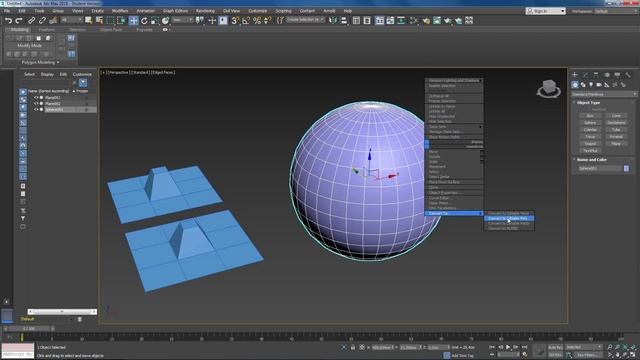Toggle visibility eye for Plane001

coord(36,98)
